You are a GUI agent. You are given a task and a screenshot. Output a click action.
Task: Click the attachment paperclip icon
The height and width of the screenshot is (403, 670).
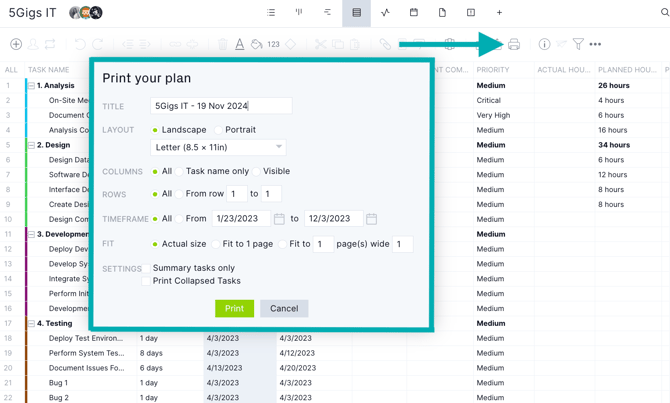(385, 44)
